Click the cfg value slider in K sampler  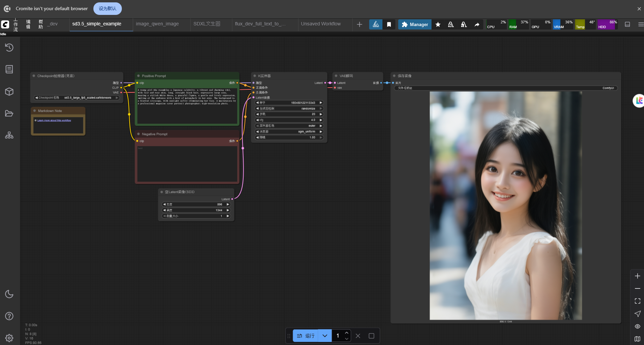[289, 120]
